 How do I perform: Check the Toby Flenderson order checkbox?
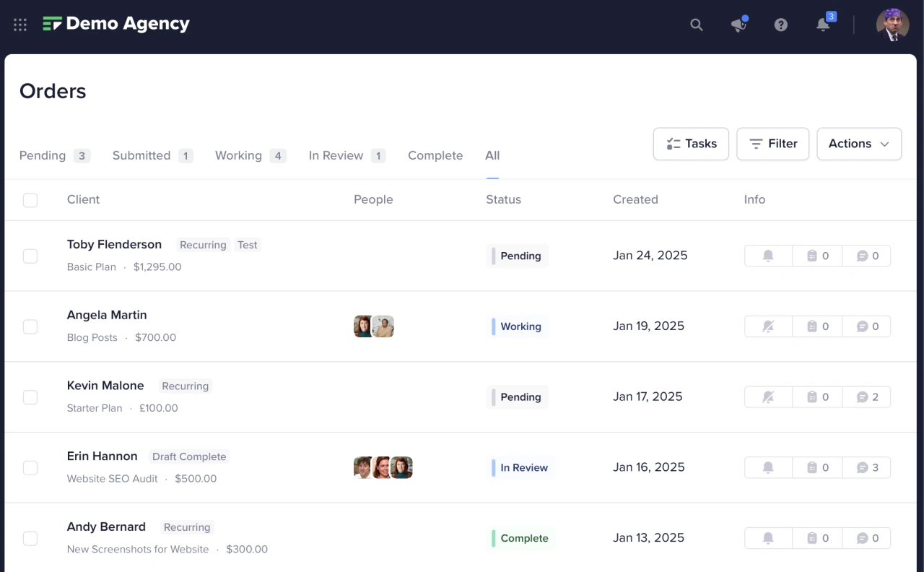(30, 256)
